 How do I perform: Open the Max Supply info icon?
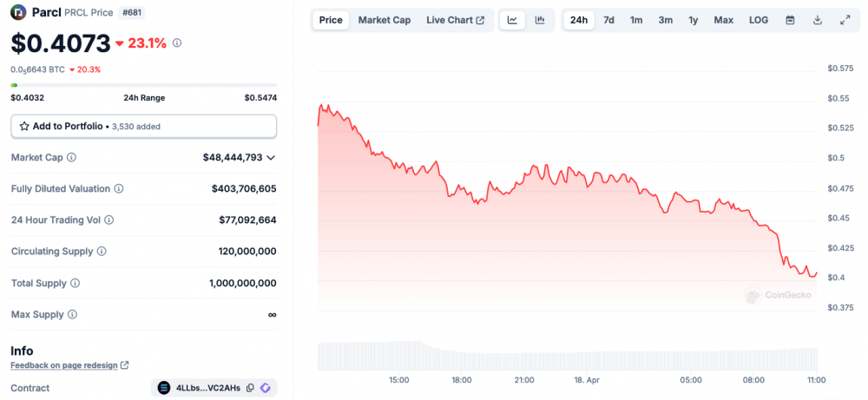73,314
